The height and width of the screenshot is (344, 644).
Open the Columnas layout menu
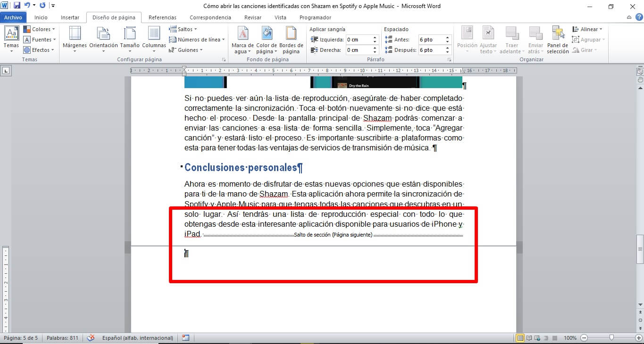(154, 40)
